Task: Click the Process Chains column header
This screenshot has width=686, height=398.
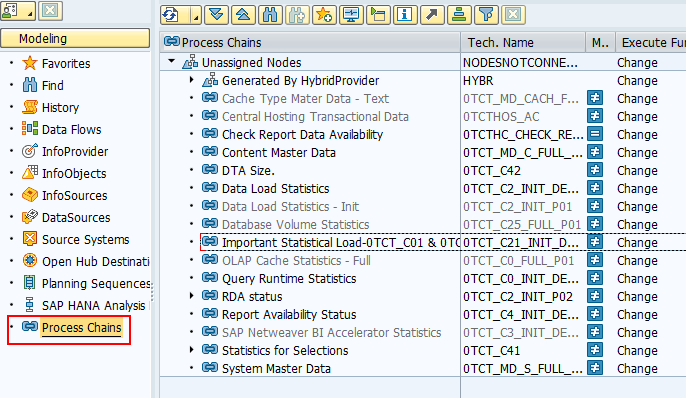Action: point(310,42)
